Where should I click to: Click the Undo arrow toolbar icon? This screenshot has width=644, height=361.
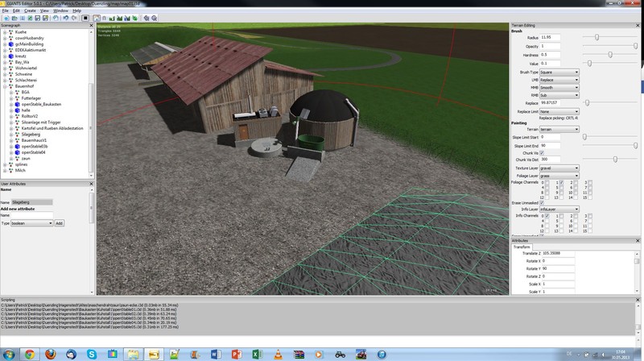pyautogui.click(x=65, y=18)
